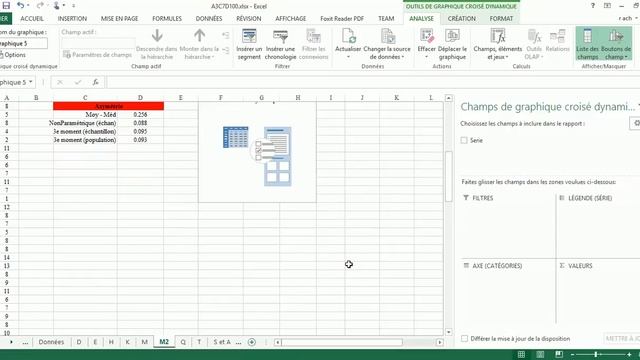This screenshot has width=640, height=360.
Task: Switch to sheet tab Q
Action: 183,342
